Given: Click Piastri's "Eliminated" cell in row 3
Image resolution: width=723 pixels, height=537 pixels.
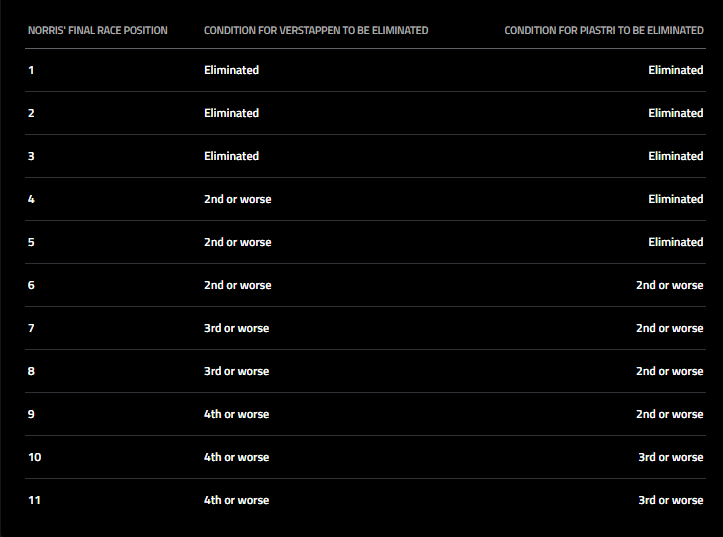Looking at the screenshot, I should click(x=675, y=156).
